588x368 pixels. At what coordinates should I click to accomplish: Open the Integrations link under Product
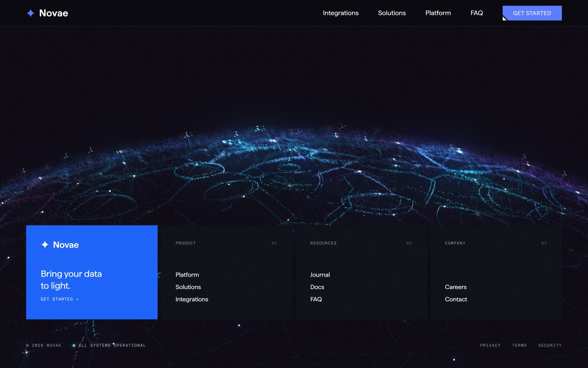coord(192,299)
